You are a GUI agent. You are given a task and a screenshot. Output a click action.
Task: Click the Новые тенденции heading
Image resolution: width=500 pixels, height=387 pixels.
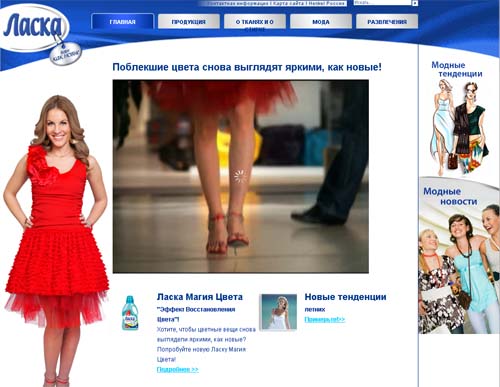pyautogui.click(x=345, y=297)
